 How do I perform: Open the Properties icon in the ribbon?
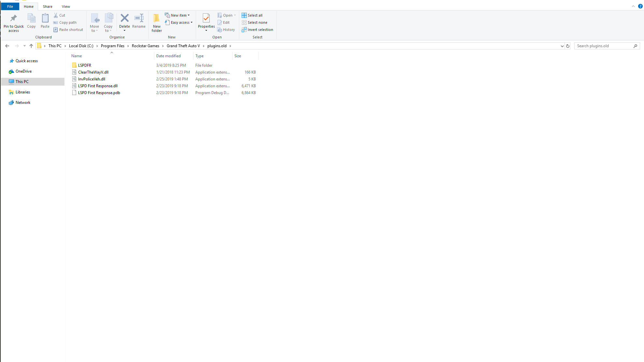point(206,18)
